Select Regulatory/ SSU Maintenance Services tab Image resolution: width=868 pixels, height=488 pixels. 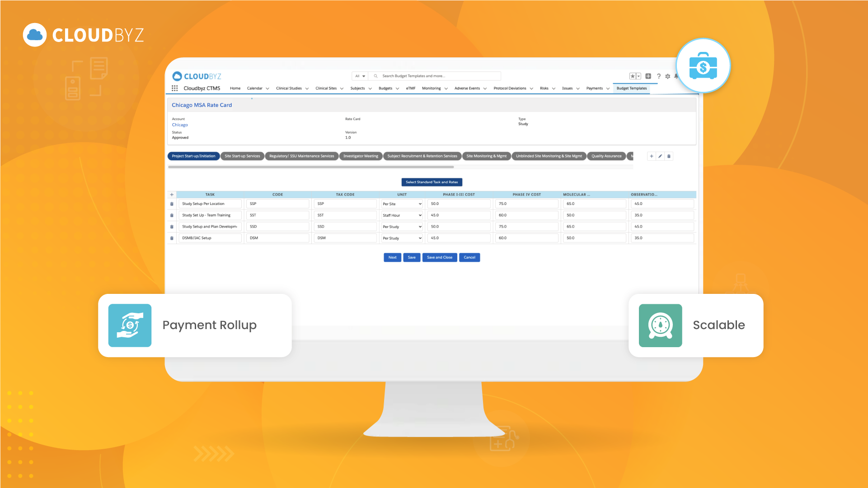301,156
